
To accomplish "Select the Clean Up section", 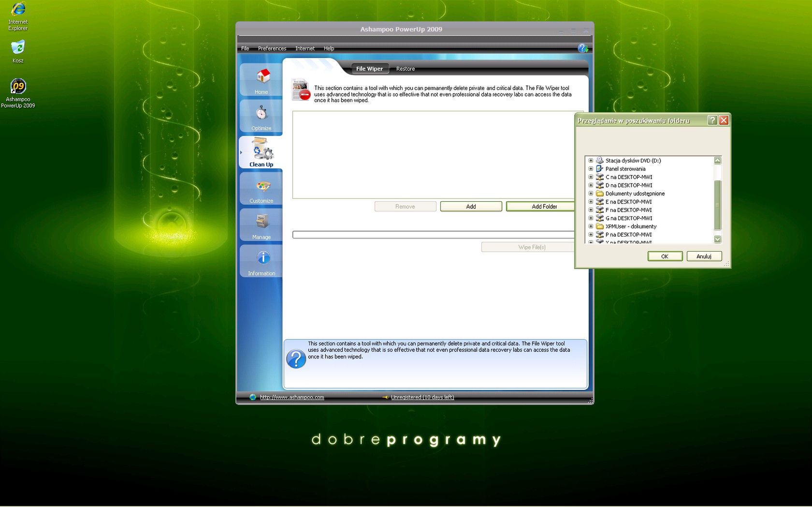I will tap(261, 152).
